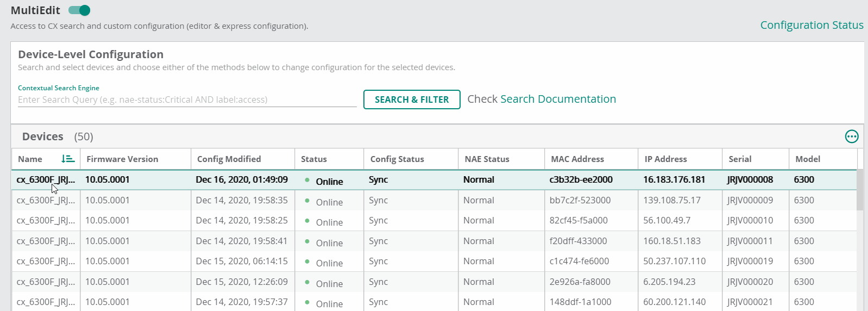The image size is (868, 311).
Task: Sort by Model column header
Action: coord(808,159)
